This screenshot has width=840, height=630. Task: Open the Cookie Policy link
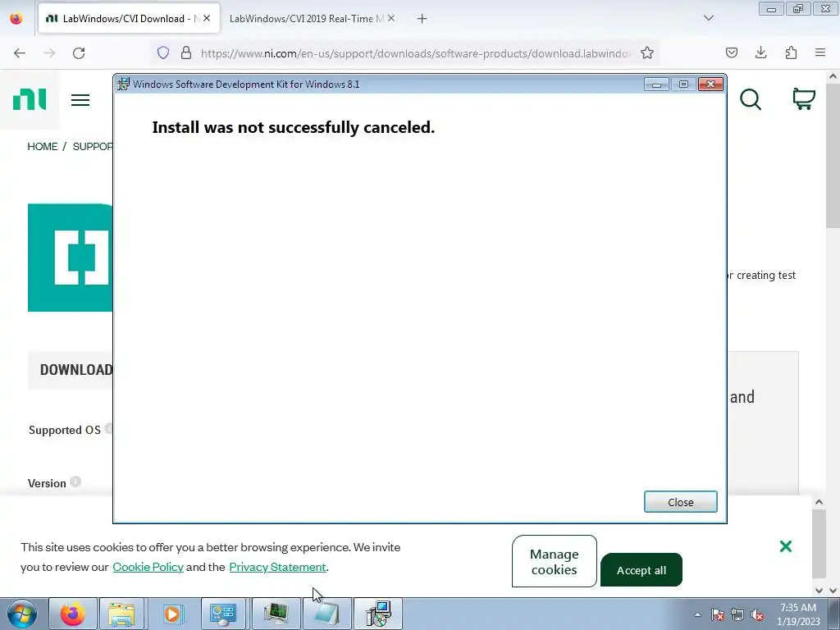click(x=148, y=567)
